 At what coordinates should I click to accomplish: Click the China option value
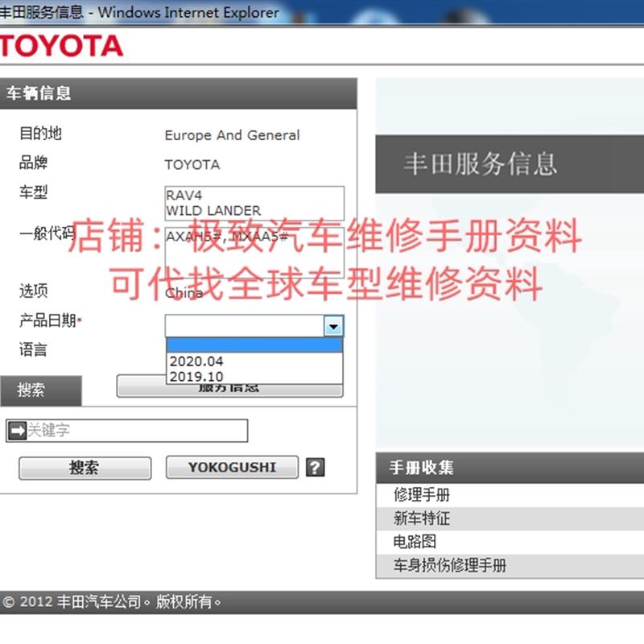184,293
